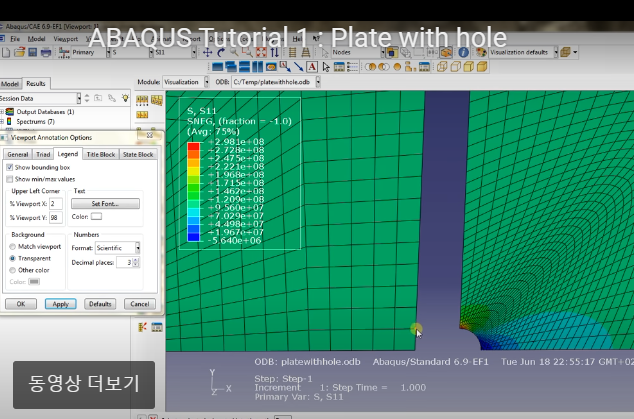Viewport: 634px width, 419px height.
Task: Click the blue arrow annotation icon
Action: [298, 67]
